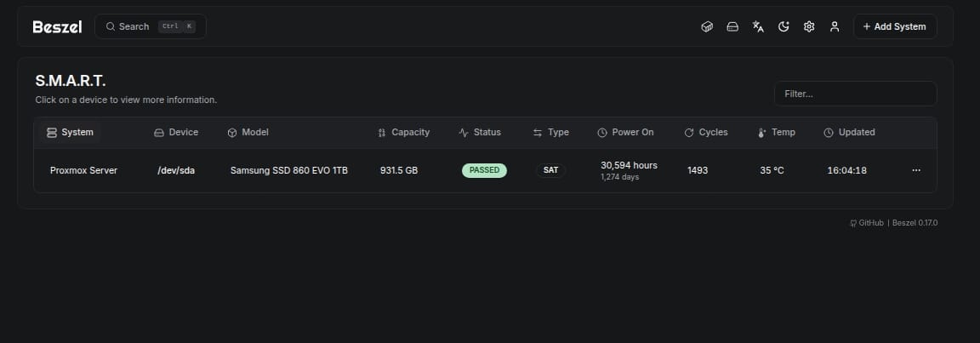Sort by the Device column header

[176, 133]
